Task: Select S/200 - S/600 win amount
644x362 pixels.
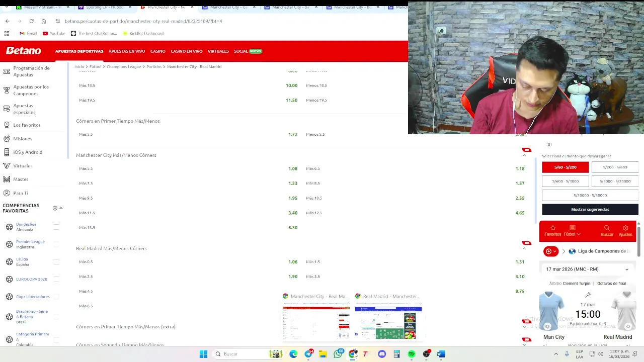Action: tap(615, 167)
